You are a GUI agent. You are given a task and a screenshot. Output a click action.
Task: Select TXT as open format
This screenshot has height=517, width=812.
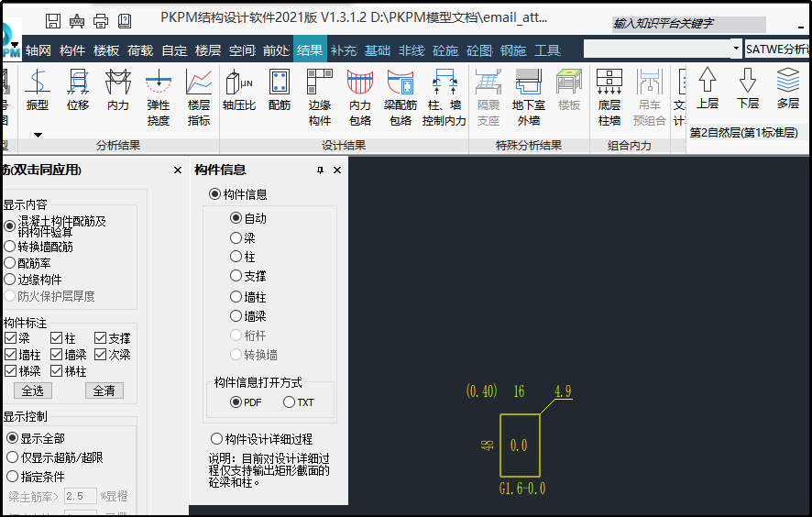tap(299, 402)
